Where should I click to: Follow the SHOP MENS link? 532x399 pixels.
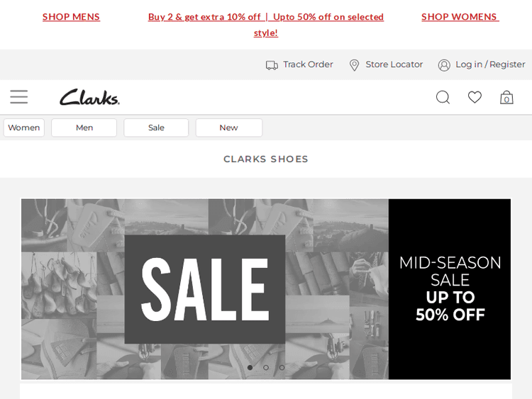pyautogui.click(x=71, y=17)
